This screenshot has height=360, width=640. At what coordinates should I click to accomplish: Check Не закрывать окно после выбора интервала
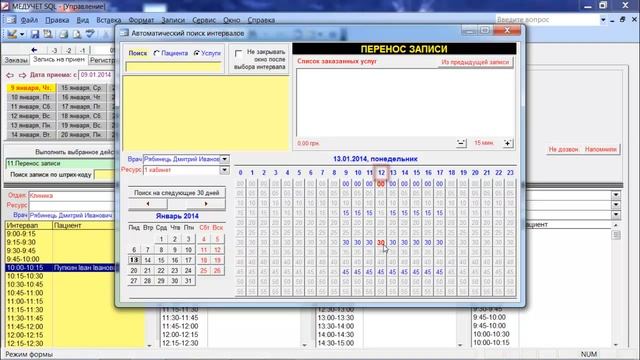point(238,53)
